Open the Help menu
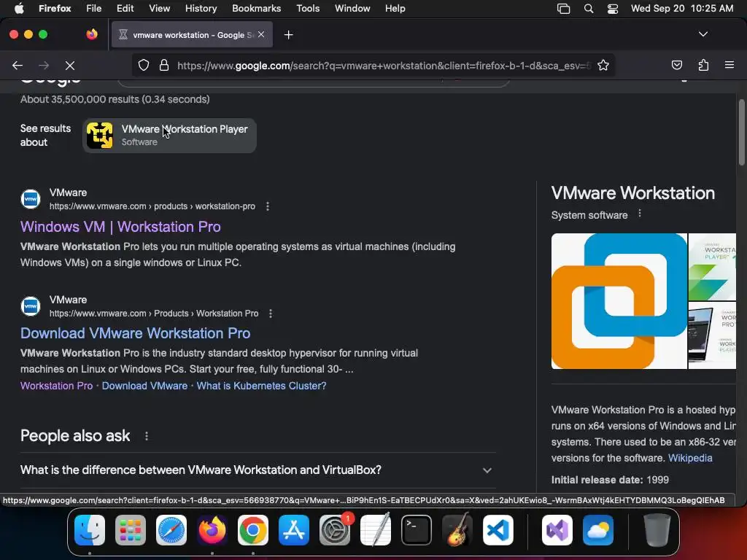This screenshot has height=560, width=747. coord(395,8)
